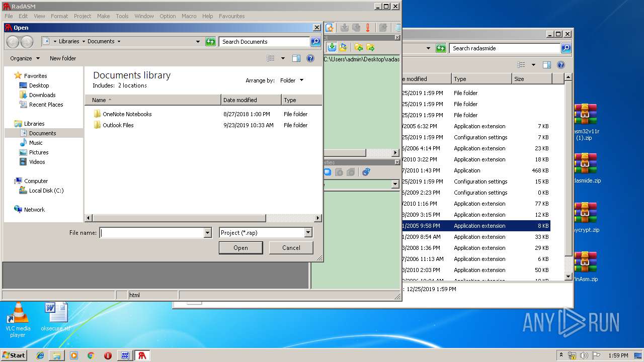Open RadASM Favourites menu
The height and width of the screenshot is (362, 644).
click(x=232, y=16)
